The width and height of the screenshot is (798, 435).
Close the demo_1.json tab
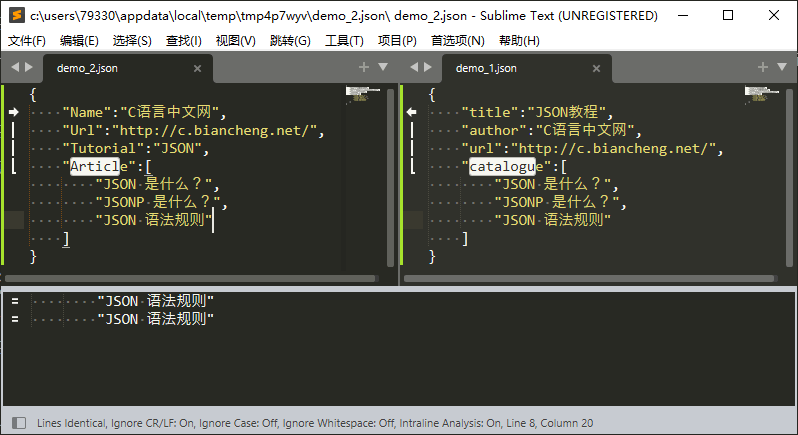pyautogui.click(x=596, y=68)
